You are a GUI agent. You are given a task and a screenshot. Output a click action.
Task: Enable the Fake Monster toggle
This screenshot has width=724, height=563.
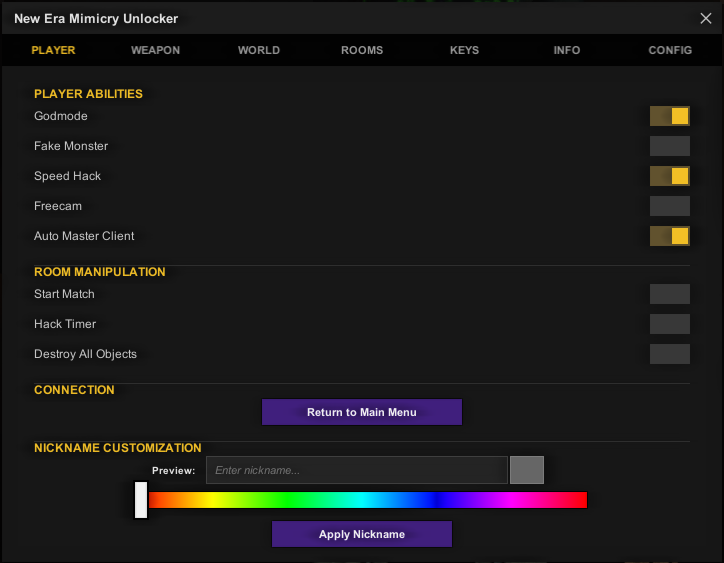[x=670, y=146]
